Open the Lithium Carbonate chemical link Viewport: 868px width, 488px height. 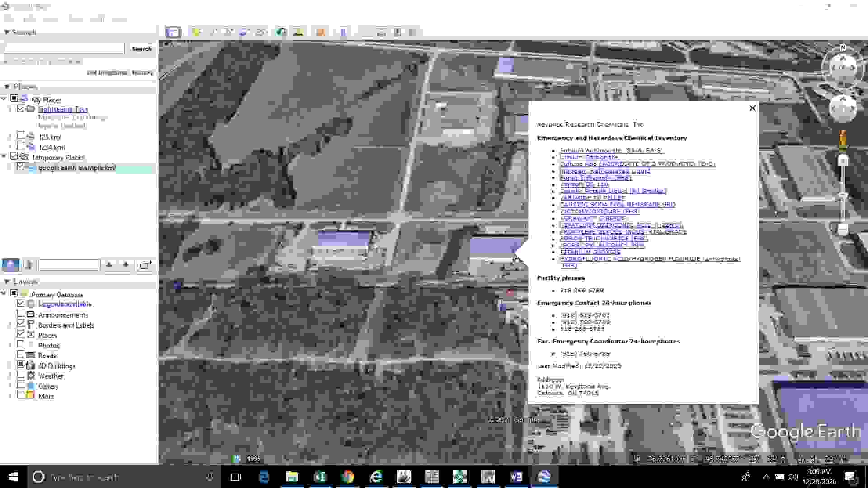click(589, 157)
